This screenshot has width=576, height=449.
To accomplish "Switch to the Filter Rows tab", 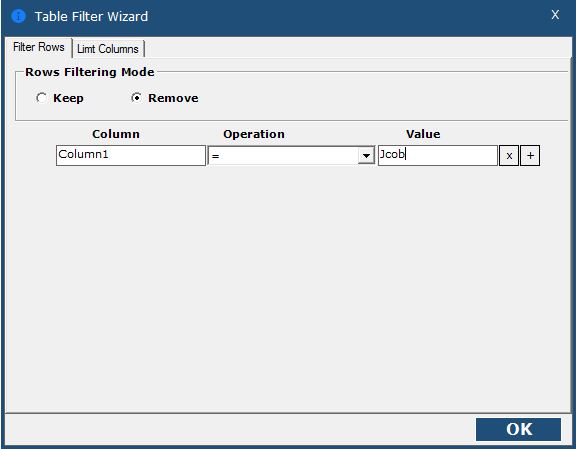I will coord(39,47).
